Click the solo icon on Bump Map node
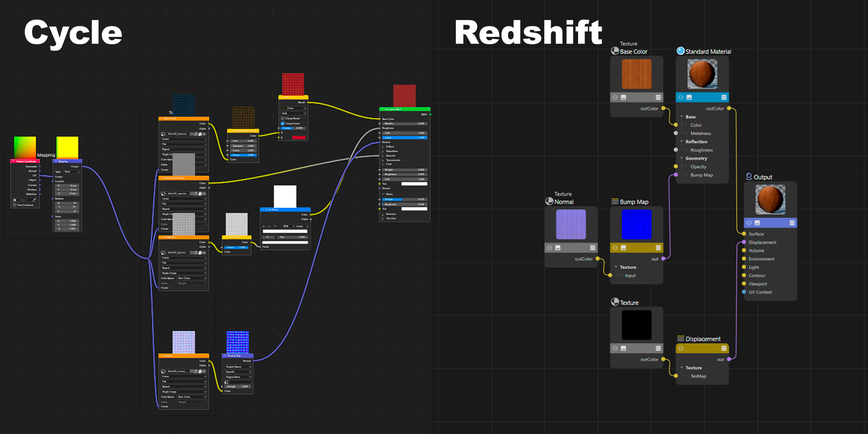Viewport: 868px width, 434px height. coord(615,248)
